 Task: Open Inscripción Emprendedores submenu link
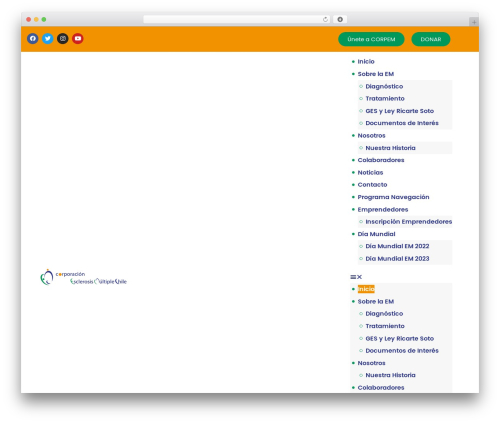[x=409, y=222]
